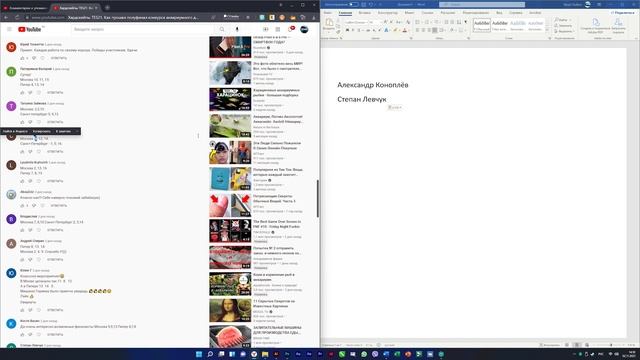Reply to the comment by purple Т avatar

pos(55,122)
